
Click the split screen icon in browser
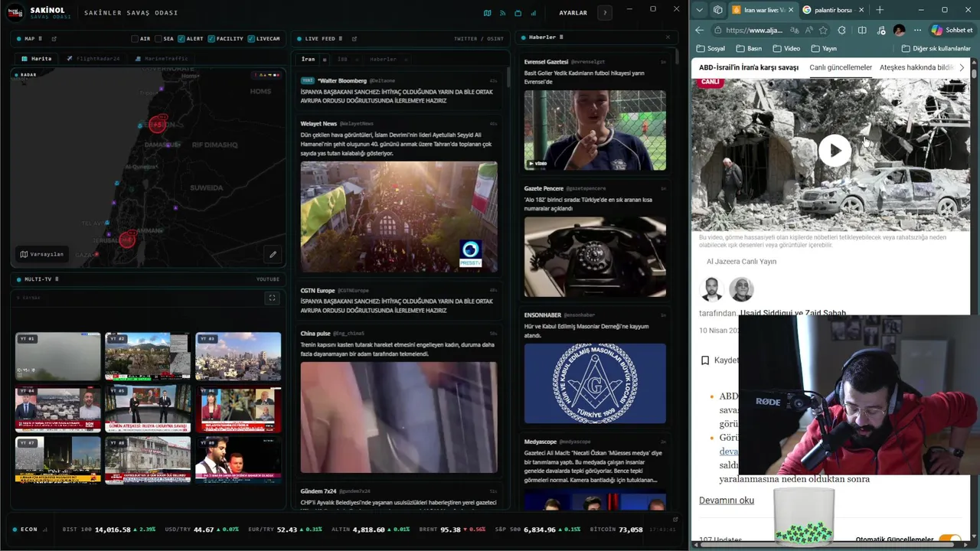tap(862, 30)
